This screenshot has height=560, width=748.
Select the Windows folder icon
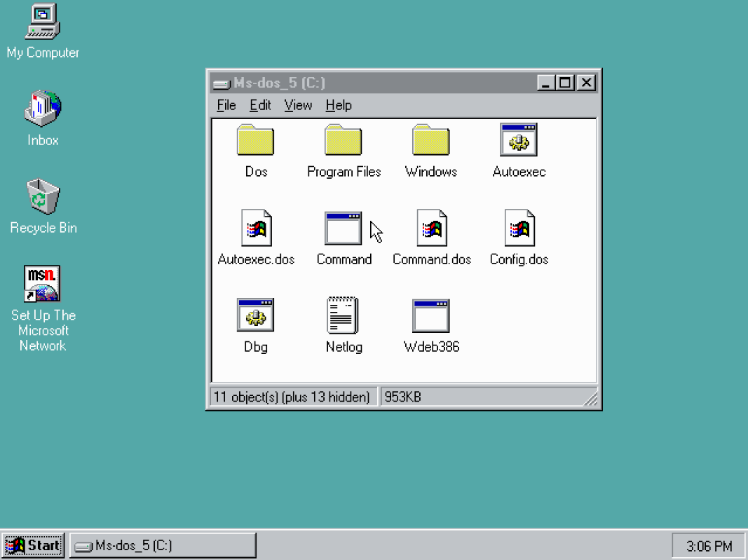[430, 139]
